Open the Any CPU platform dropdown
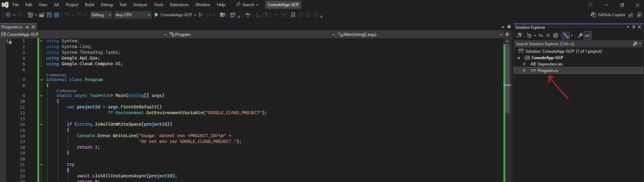Viewport: 644px width, 182px height. coord(133,15)
